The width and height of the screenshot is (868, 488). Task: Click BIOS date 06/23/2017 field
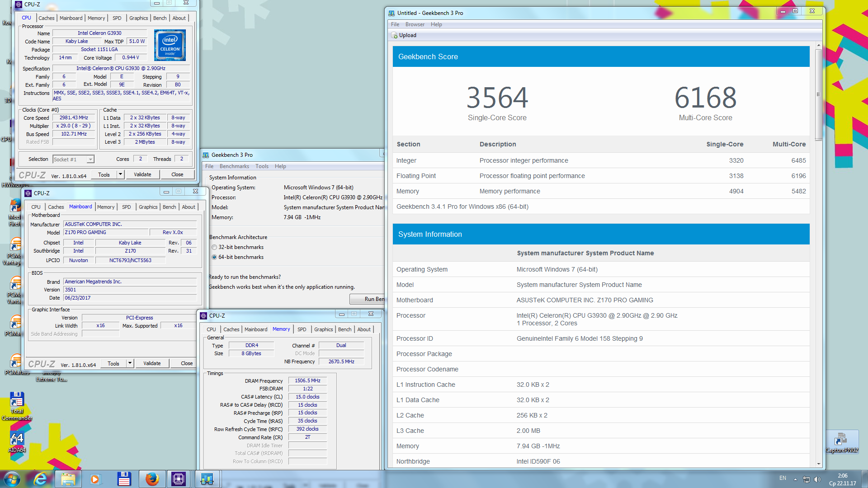[x=130, y=298]
